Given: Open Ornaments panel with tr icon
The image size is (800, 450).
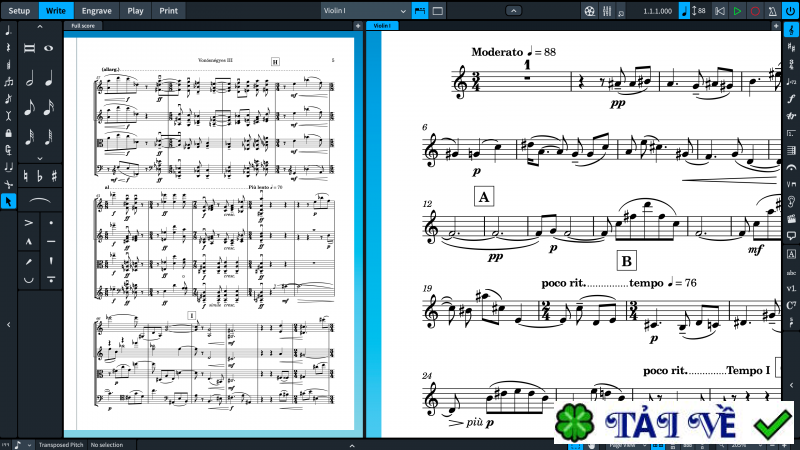Looking at the screenshot, I should pos(791,116).
